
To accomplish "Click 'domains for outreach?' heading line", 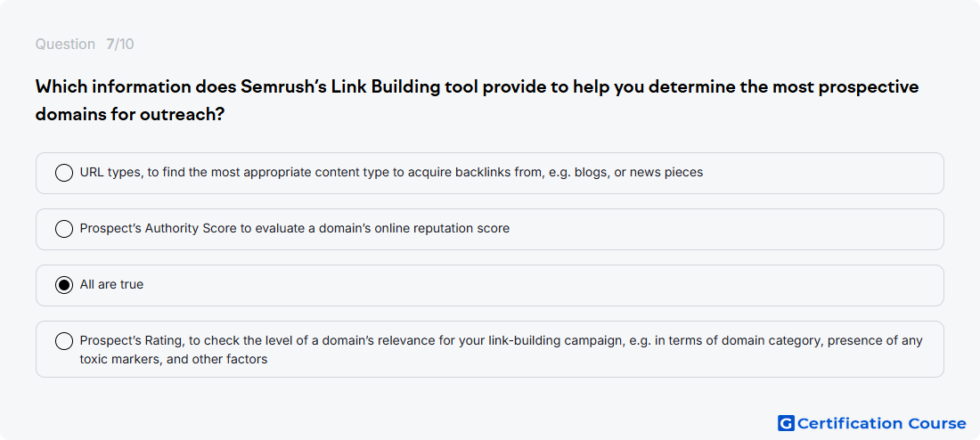I will click(130, 115).
